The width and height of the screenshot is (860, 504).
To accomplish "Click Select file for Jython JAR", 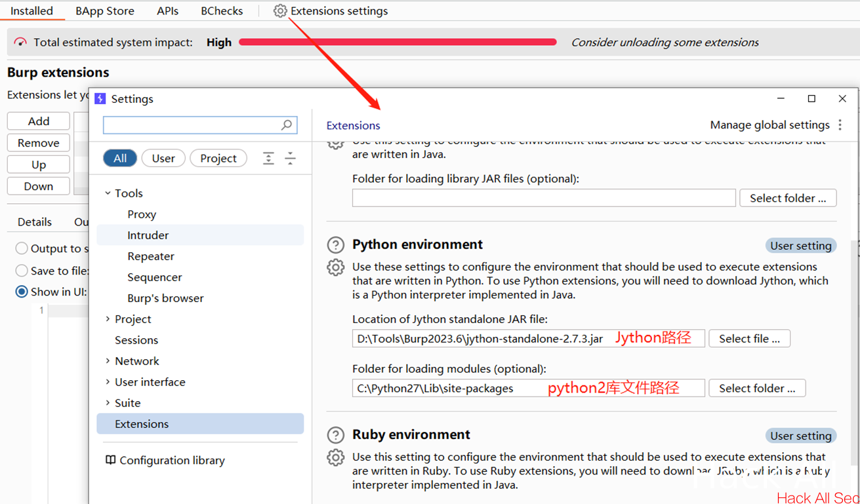I will 749,338.
